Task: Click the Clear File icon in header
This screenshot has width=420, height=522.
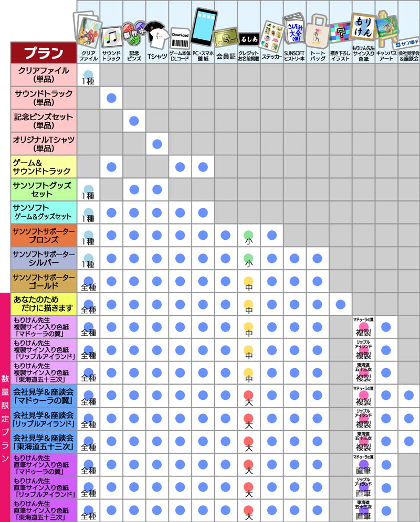Action: click(88, 31)
